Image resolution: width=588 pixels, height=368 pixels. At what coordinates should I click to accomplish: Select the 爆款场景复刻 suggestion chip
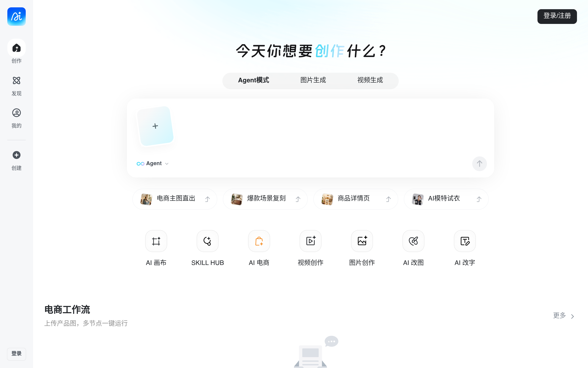tap(265, 199)
